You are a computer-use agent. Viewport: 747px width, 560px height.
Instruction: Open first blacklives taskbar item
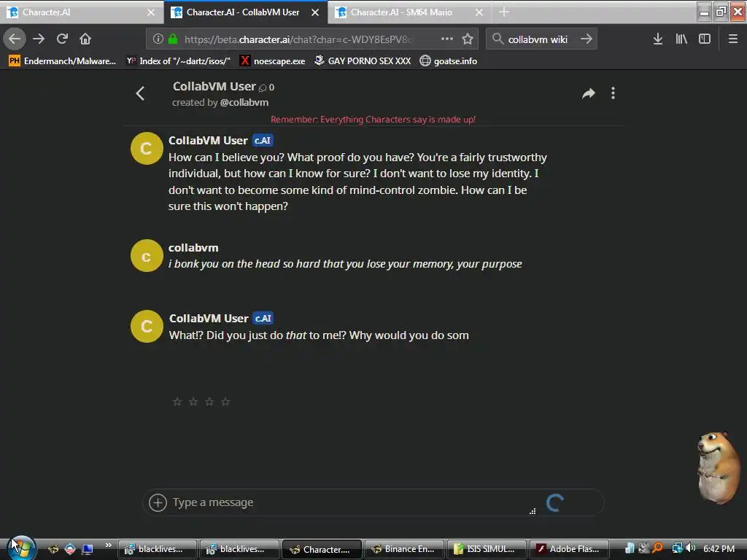click(158, 549)
